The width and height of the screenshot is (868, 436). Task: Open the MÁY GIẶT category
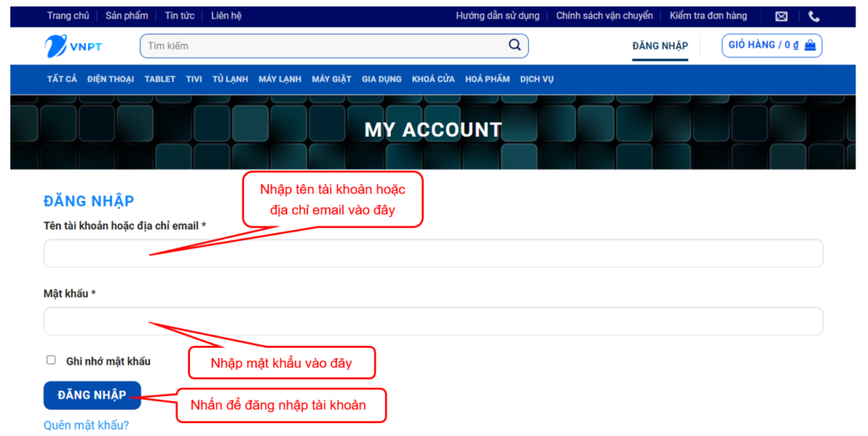[331, 79]
